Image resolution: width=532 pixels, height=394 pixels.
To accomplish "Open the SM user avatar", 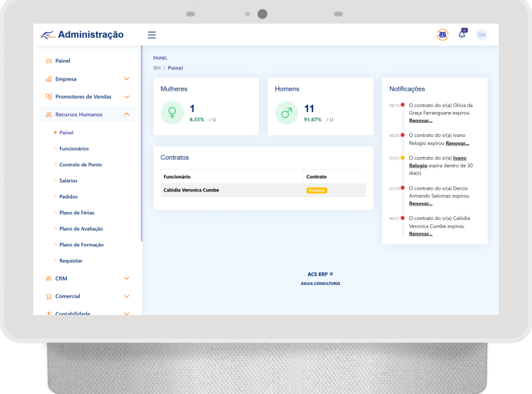I will click(x=481, y=35).
